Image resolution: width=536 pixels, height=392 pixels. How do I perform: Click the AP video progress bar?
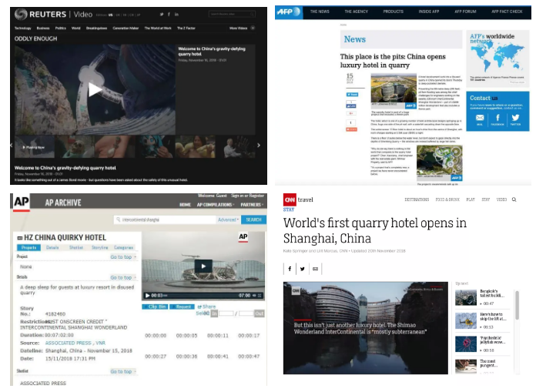199,295
